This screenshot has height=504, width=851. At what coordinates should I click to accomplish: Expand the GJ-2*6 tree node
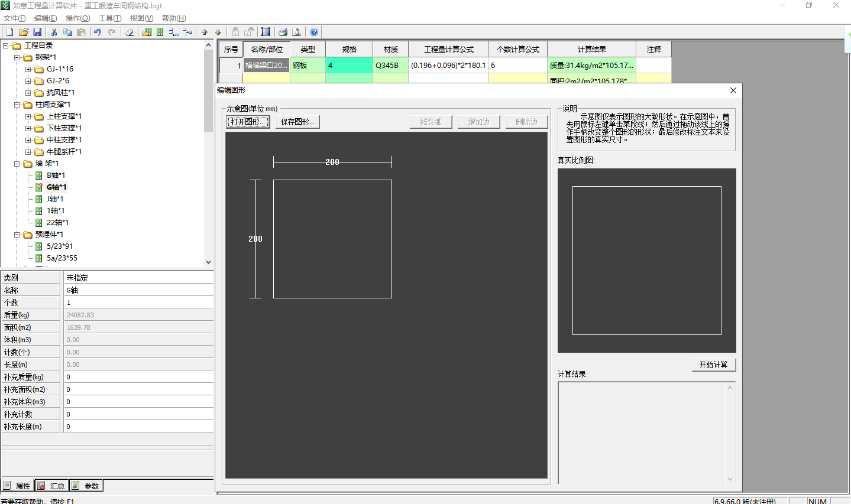[28, 81]
